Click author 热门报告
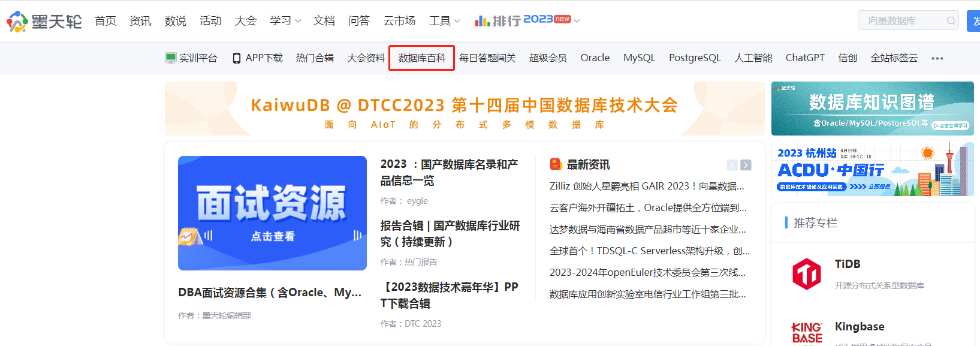 pyautogui.click(x=421, y=262)
